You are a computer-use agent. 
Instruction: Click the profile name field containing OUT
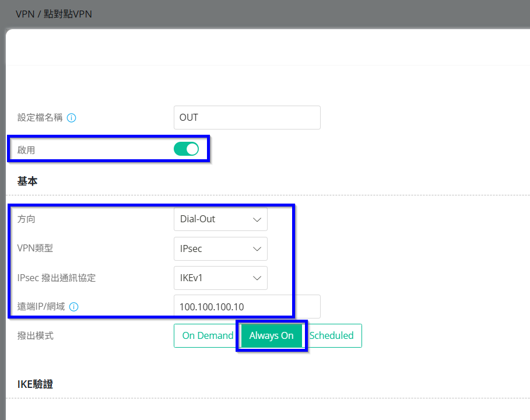(x=247, y=117)
